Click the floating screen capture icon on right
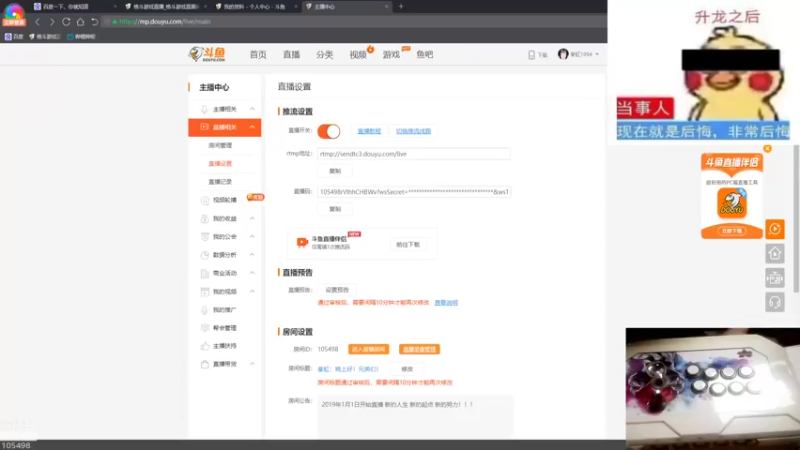This screenshot has width=800, height=450. coord(774,278)
